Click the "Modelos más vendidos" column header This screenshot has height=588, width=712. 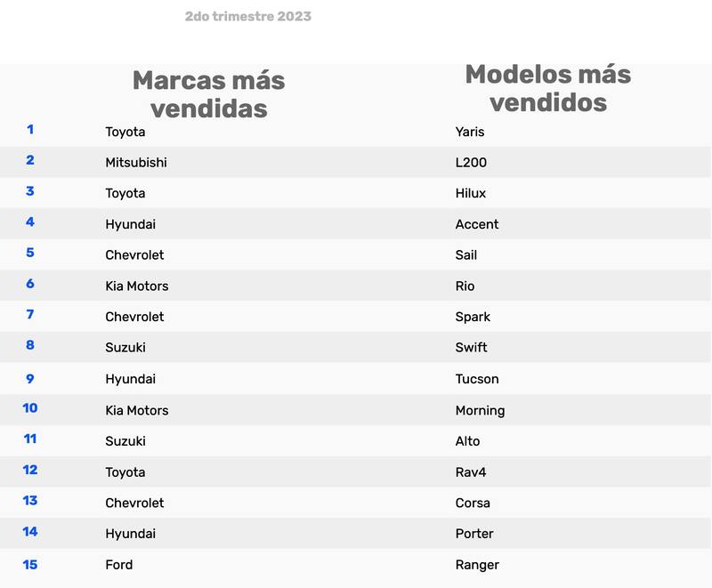click(x=547, y=88)
